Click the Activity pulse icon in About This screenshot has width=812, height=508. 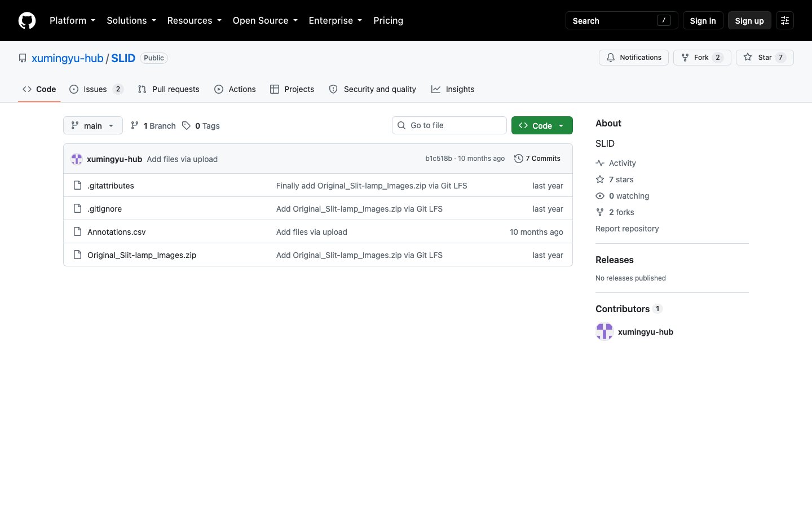coord(600,163)
